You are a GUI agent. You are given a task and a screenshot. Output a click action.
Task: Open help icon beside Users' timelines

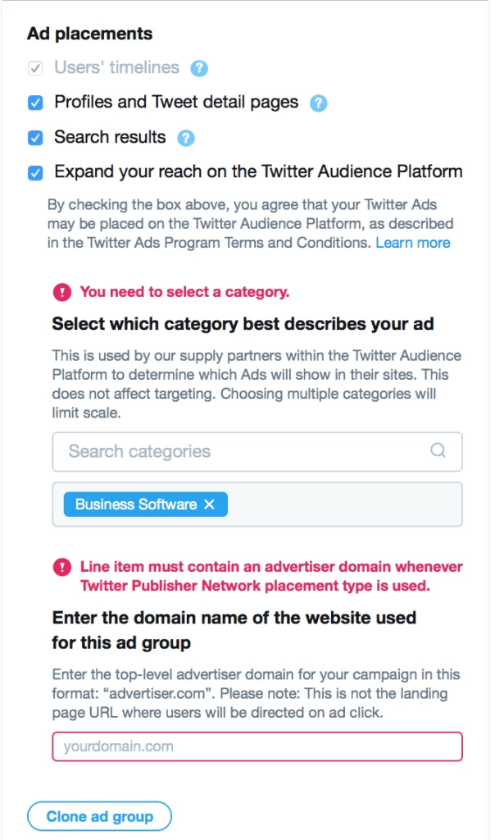coord(199,68)
